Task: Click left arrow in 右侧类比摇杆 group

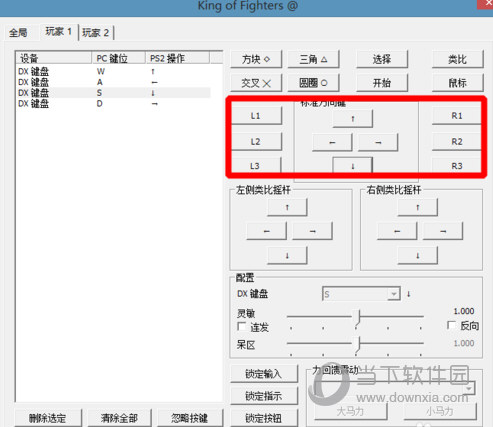Action: coord(397,231)
